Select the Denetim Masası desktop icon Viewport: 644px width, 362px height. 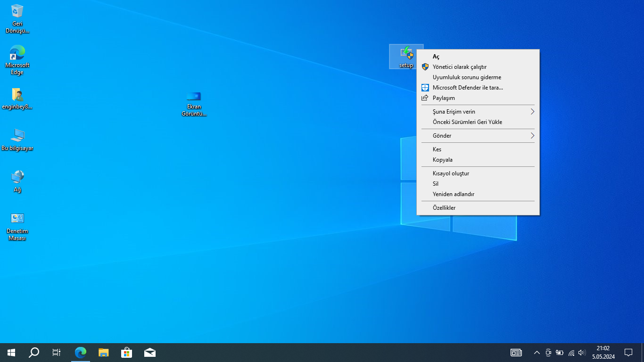pos(17,227)
